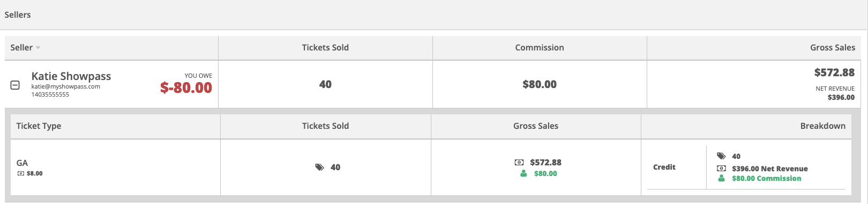Collapse the Katie Showpass seller row

pos(15,85)
